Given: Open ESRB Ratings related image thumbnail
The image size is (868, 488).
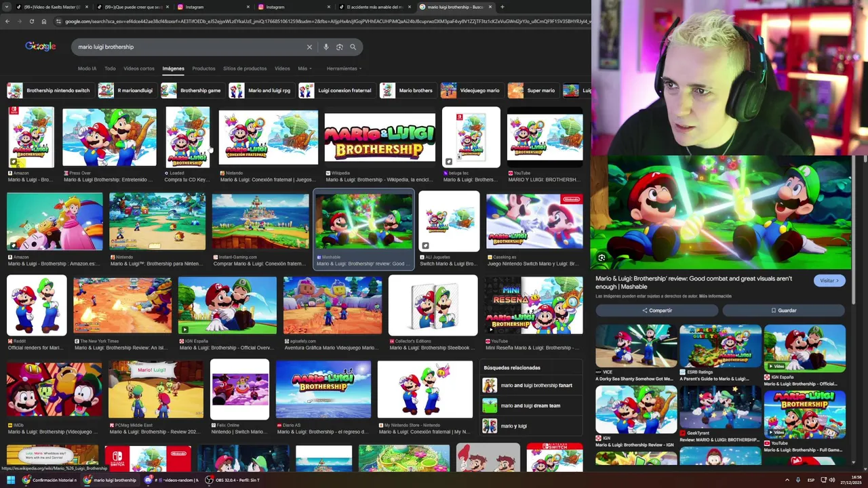Looking at the screenshot, I should 720,346.
